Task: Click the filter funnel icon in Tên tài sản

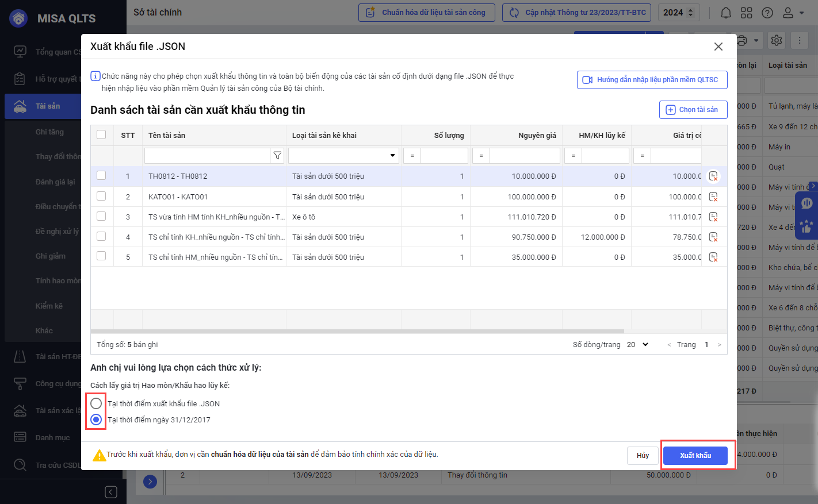Action: [x=277, y=156]
